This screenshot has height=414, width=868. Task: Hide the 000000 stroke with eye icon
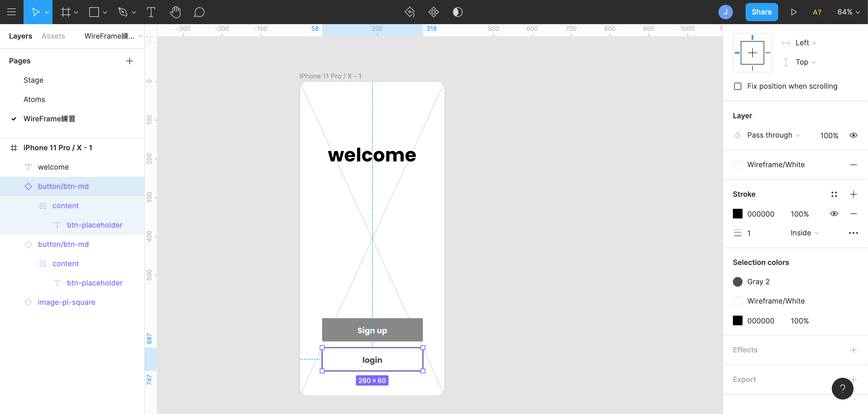834,214
